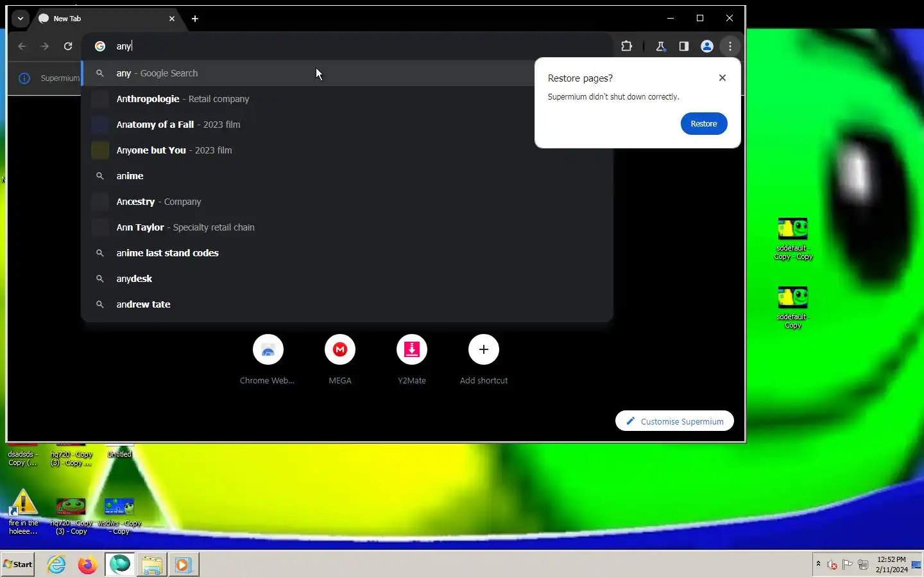Click the Restore button
This screenshot has height=578, width=924.
704,123
